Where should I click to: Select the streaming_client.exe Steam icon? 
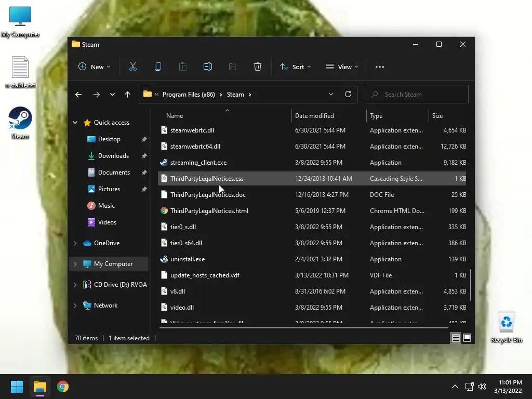[x=164, y=163]
